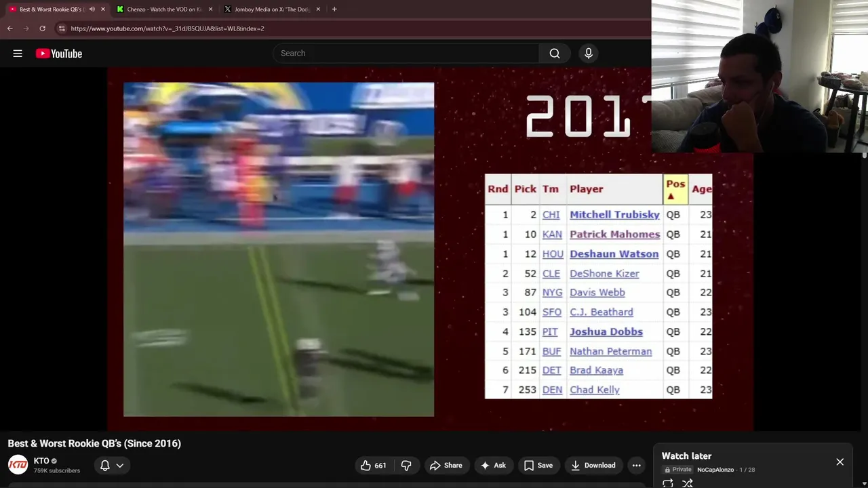This screenshot has height=488, width=868.
Task: Click Davis Webb in the draft table
Action: tap(597, 293)
